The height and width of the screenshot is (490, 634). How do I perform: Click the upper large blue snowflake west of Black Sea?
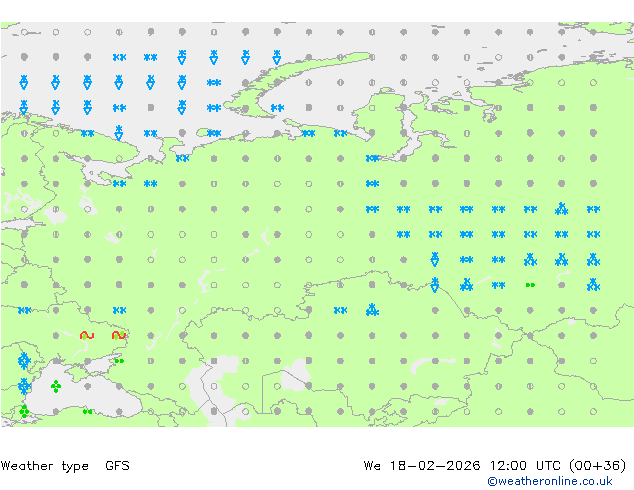pos(24,361)
